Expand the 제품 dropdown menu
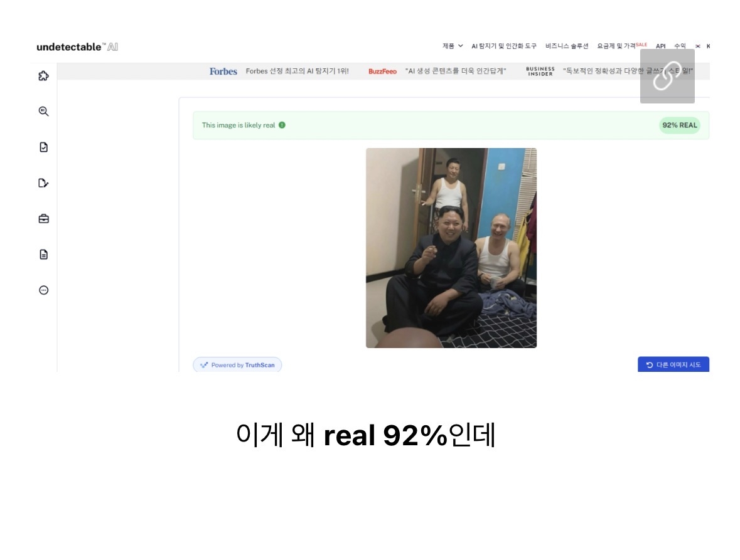The width and height of the screenshot is (740, 560). coord(452,46)
